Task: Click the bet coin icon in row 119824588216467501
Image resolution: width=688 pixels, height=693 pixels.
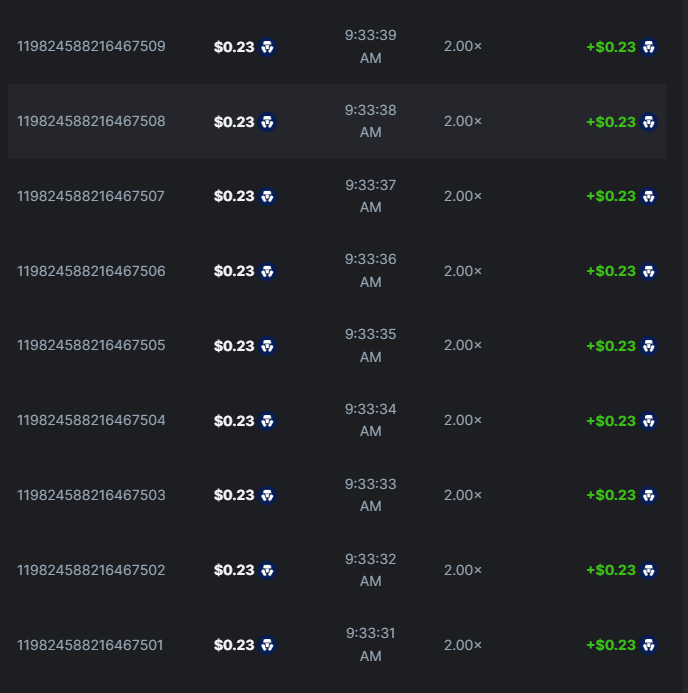Action: (x=267, y=645)
